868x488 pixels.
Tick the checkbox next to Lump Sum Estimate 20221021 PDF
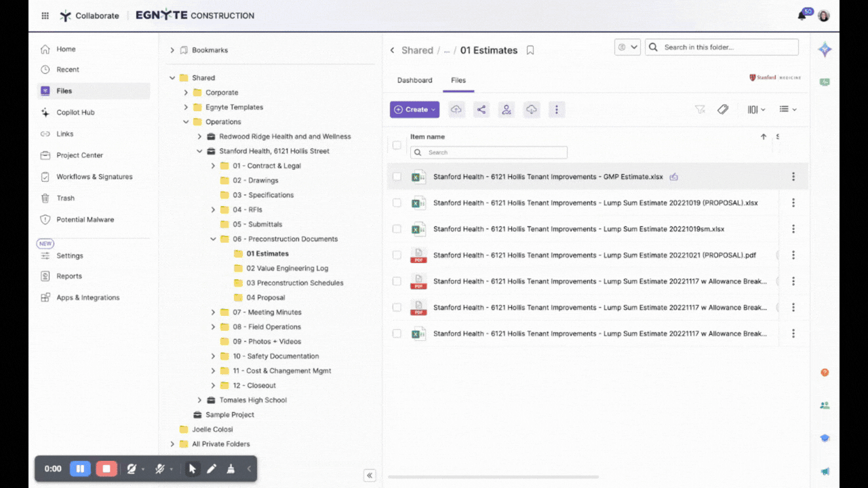point(397,255)
